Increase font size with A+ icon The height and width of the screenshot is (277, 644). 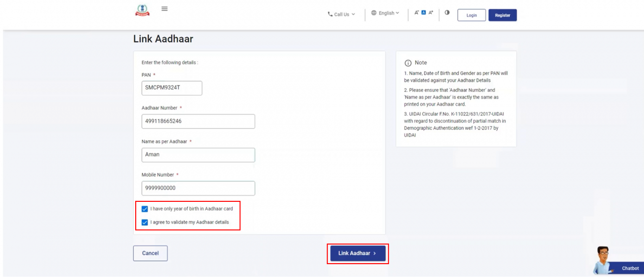(431, 13)
